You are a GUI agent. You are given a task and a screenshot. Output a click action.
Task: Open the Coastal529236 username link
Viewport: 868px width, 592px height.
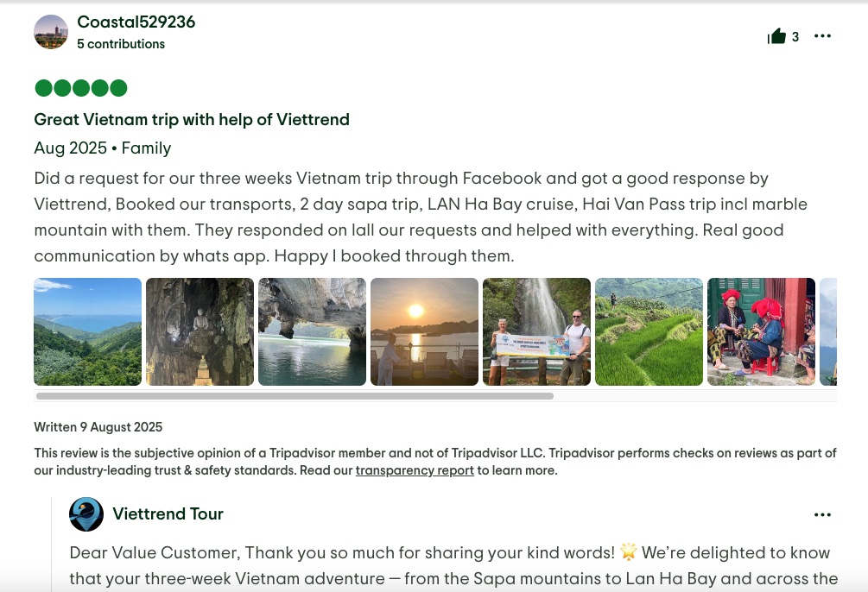click(136, 22)
